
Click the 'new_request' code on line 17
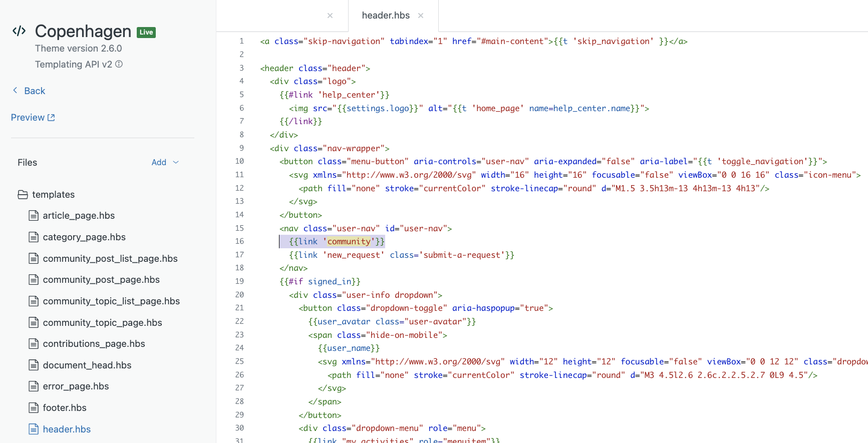(354, 255)
